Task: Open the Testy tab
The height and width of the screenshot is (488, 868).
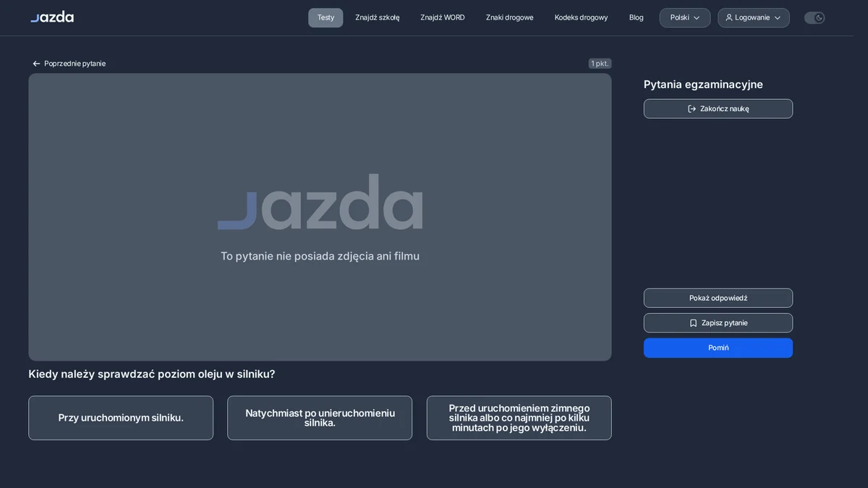Action: click(x=325, y=17)
